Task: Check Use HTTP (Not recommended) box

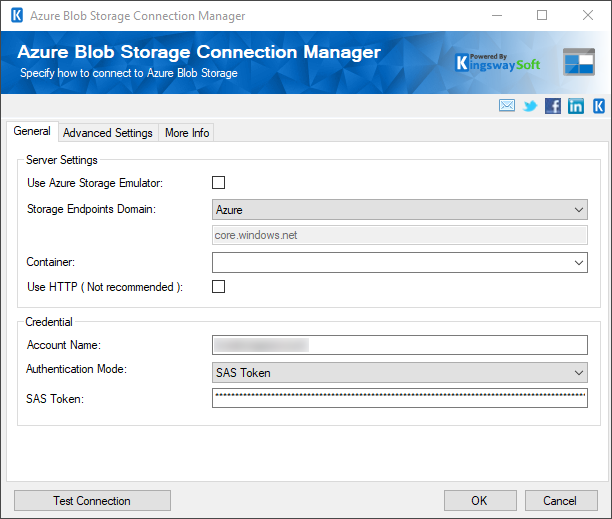Action: 218,286
